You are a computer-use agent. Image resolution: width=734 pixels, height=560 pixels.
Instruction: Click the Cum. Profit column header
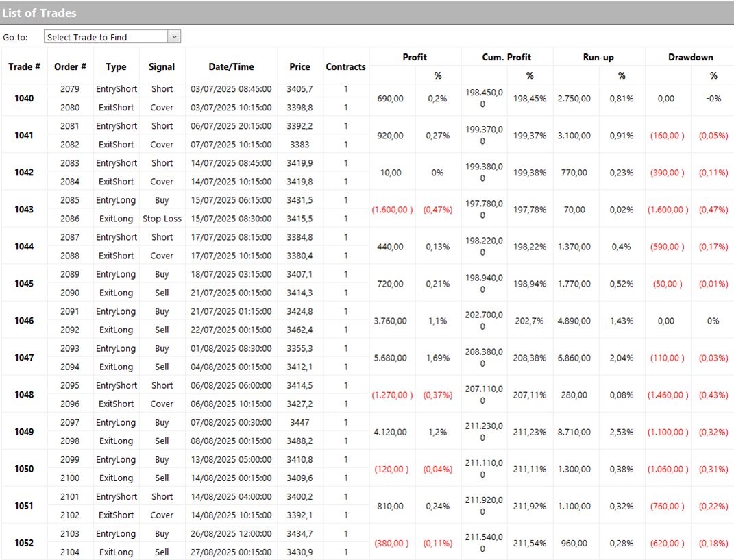(x=506, y=57)
